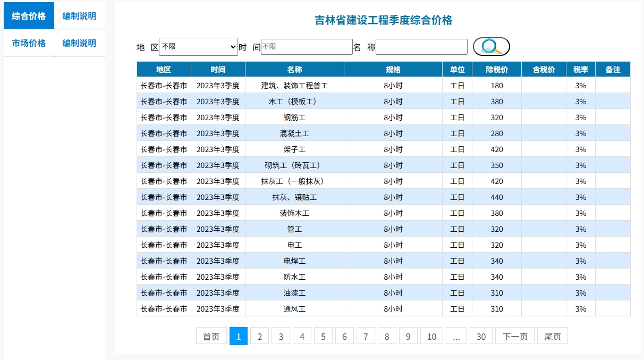Screen dimensions: 644x360
Task: Click 3% tax rate in 通风工 row
Action: (581, 309)
